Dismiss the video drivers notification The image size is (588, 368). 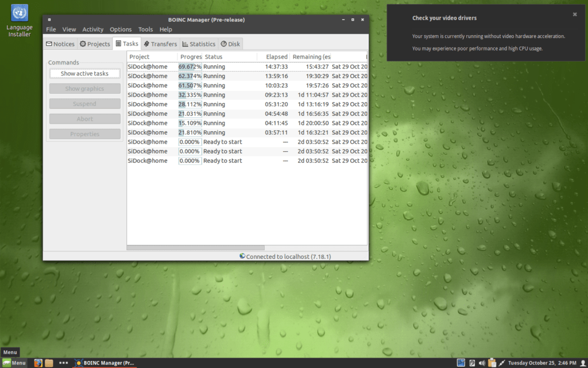click(x=574, y=14)
